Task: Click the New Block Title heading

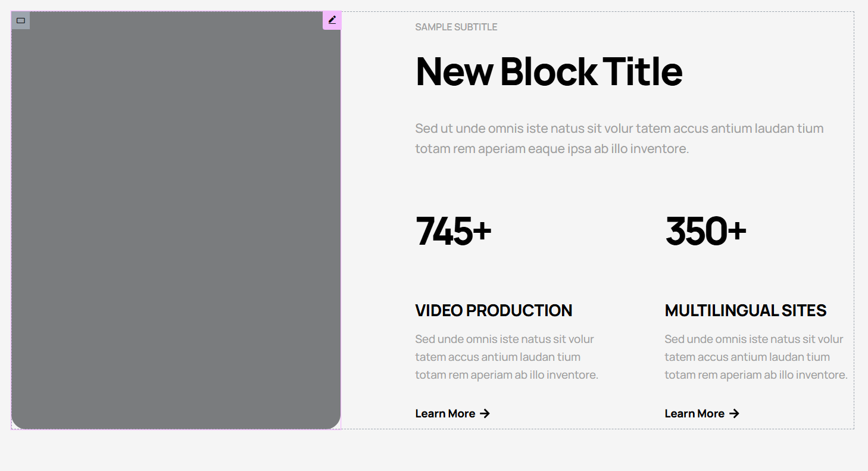Action: click(x=549, y=71)
